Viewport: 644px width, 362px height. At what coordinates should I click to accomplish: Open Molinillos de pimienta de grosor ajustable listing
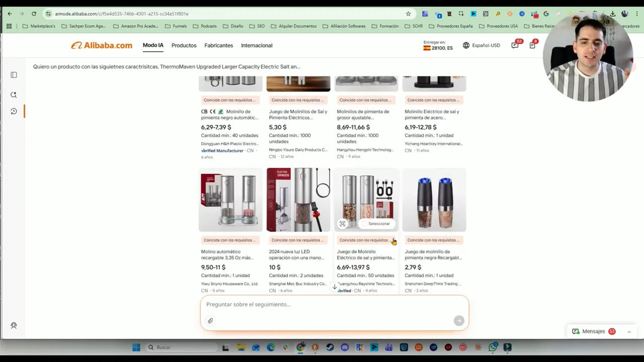[363, 115]
